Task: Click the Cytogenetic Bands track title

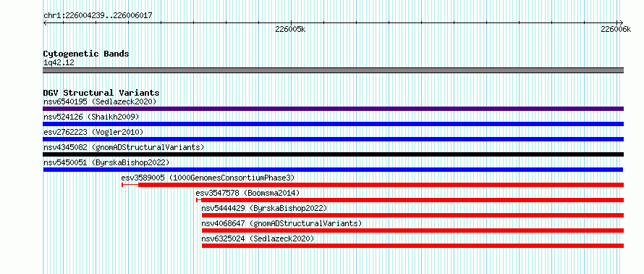Action: tap(86, 54)
